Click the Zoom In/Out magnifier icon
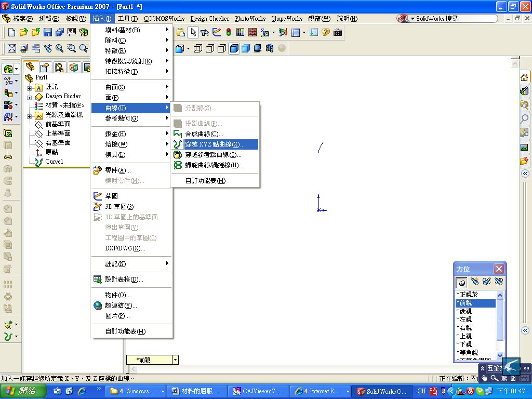Image resolution: width=532 pixels, height=399 pixels. click(83, 48)
